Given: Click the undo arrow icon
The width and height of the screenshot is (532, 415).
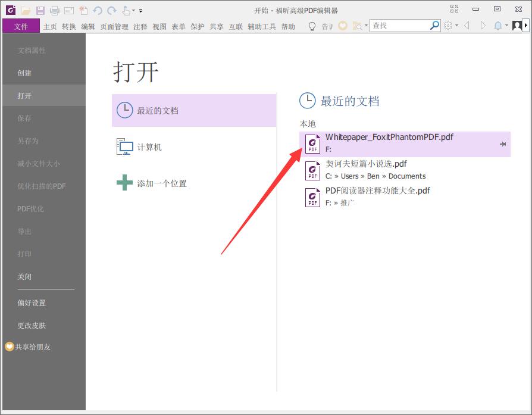Looking at the screenshot, I should click(x=98, y=11).
